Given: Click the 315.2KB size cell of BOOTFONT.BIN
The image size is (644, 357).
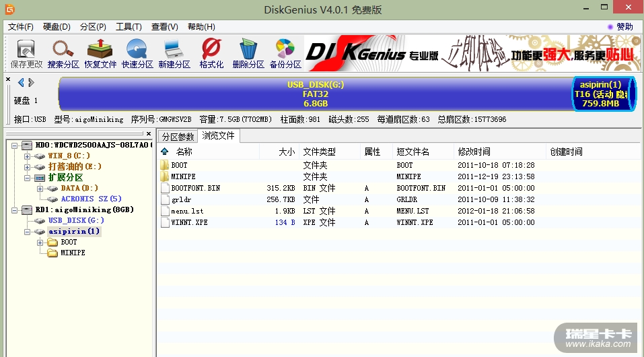Looking at the screenshot, I should click(281, 188).
